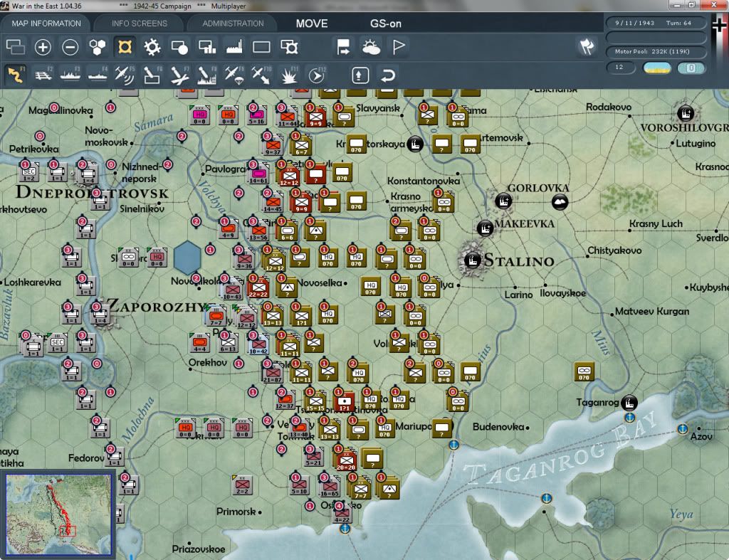Click the rectangle-with-circle toolbar icon
Viewport: 729px width, 560px height.
click(x=179, y=47)
